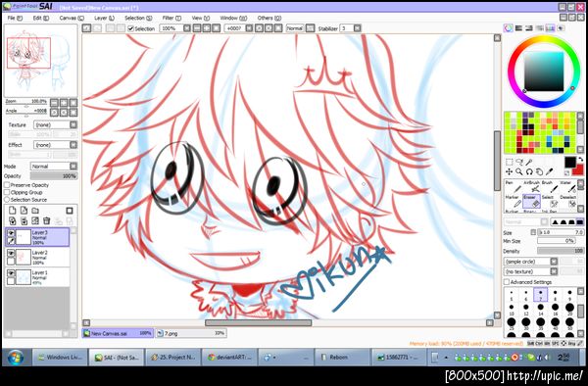Screen dimensions: 588x386
Task: Open the Reborn taskbar window
Action: click(342, 358)
